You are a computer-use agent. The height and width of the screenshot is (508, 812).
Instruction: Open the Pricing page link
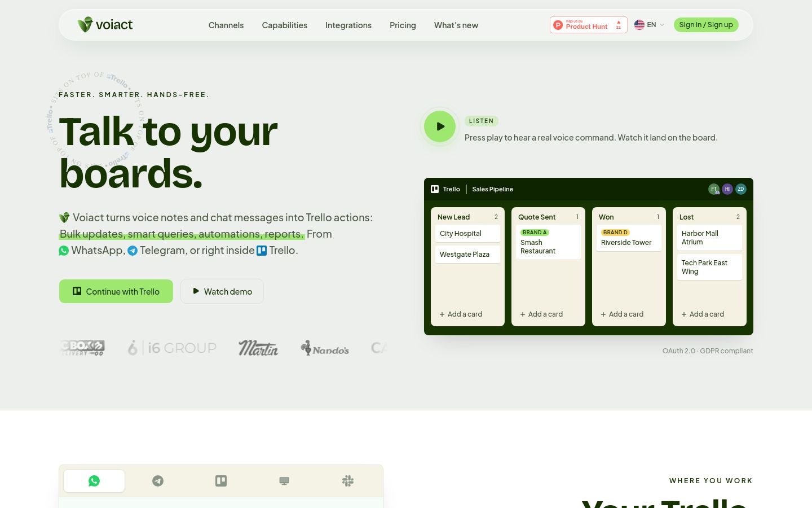coord(403,25)
